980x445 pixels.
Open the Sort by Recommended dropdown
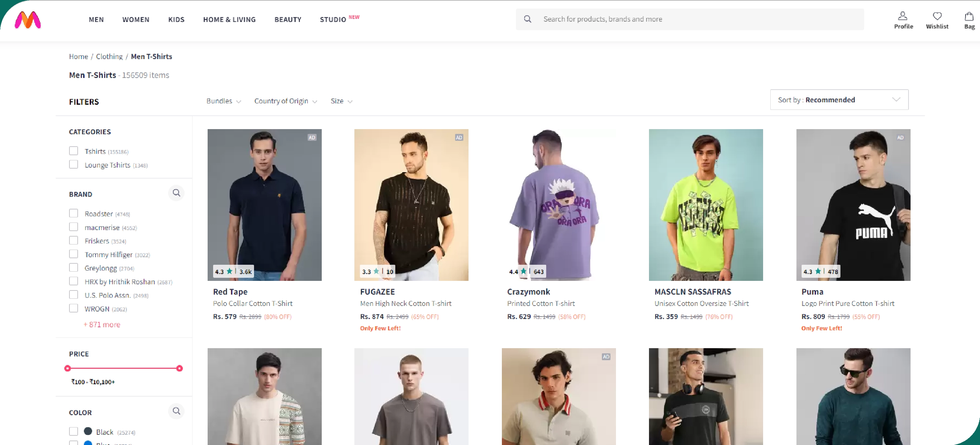pos(838,100)
